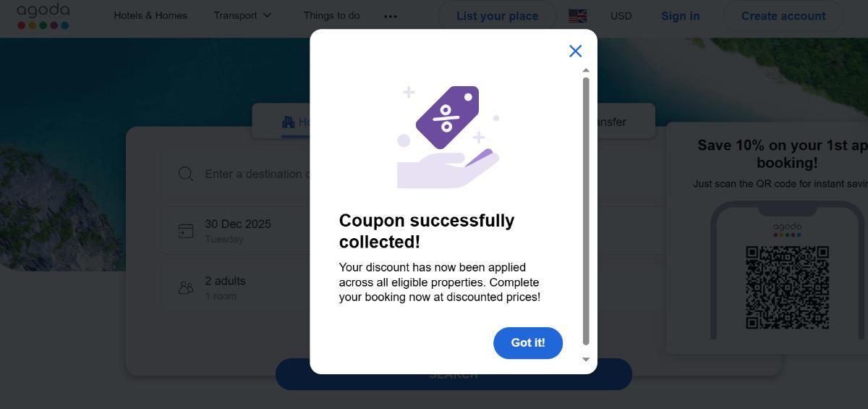The height and width of the screenshot is (409, 868).
Task: Go to Things to do
Action: (331, 15)
